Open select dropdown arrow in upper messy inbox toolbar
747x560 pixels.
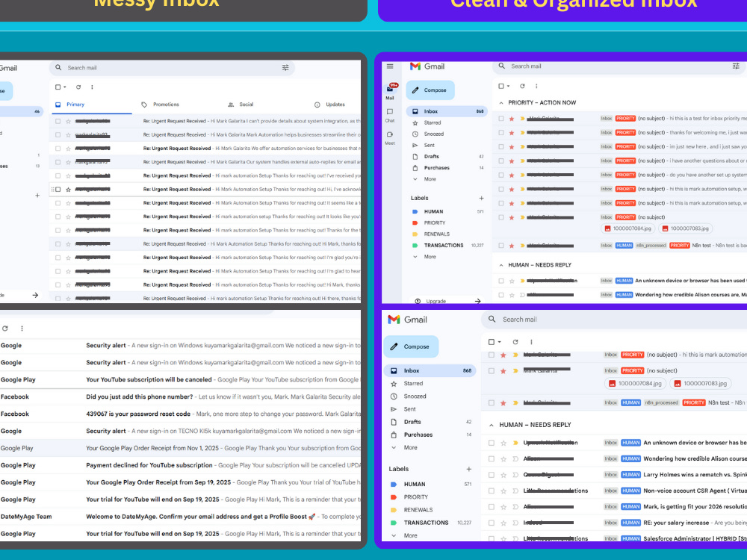65,87
